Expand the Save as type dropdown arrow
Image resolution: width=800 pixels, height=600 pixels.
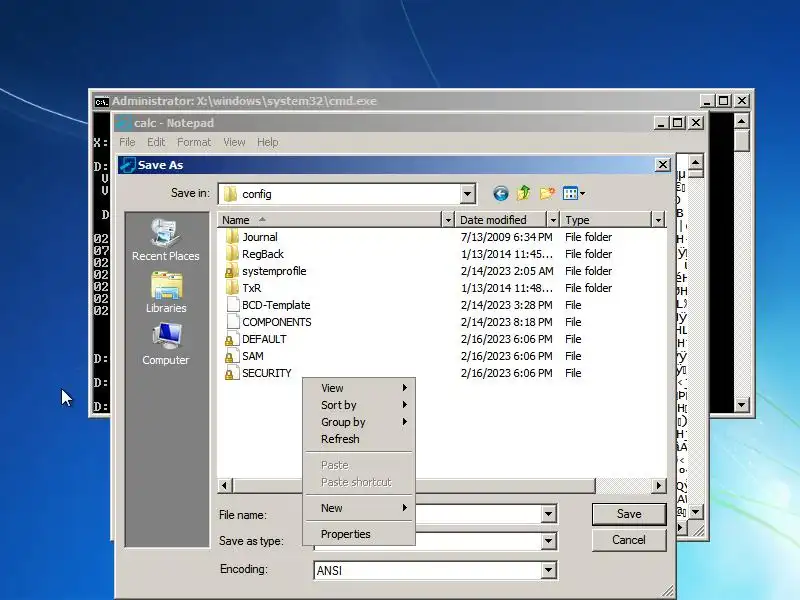tap(548, 541)
